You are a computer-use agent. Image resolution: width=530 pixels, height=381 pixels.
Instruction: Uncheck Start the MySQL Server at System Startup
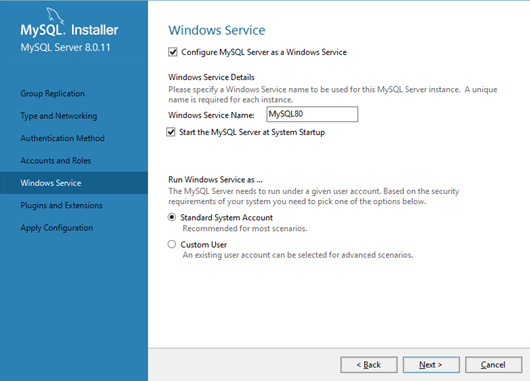point(171,132)
